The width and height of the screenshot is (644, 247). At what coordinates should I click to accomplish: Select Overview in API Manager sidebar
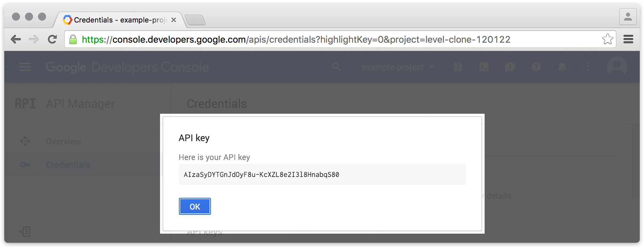click(x=64, y=141)
